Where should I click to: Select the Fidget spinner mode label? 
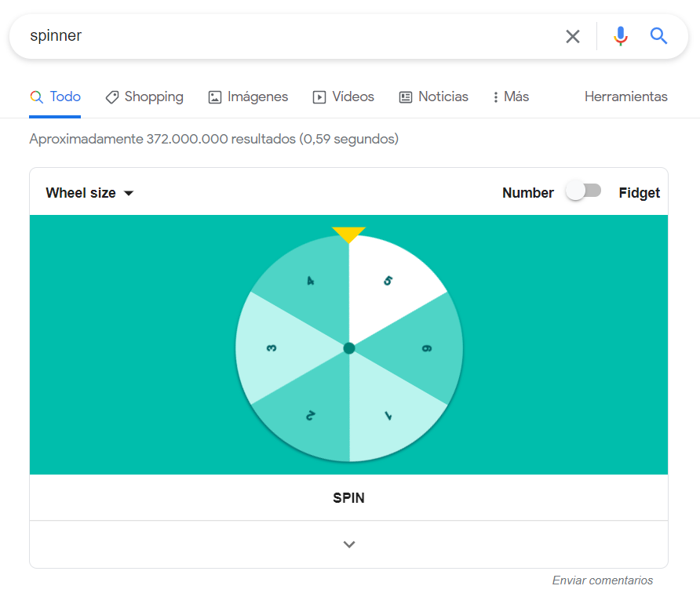pyautogui.click(x=639, y=193)
